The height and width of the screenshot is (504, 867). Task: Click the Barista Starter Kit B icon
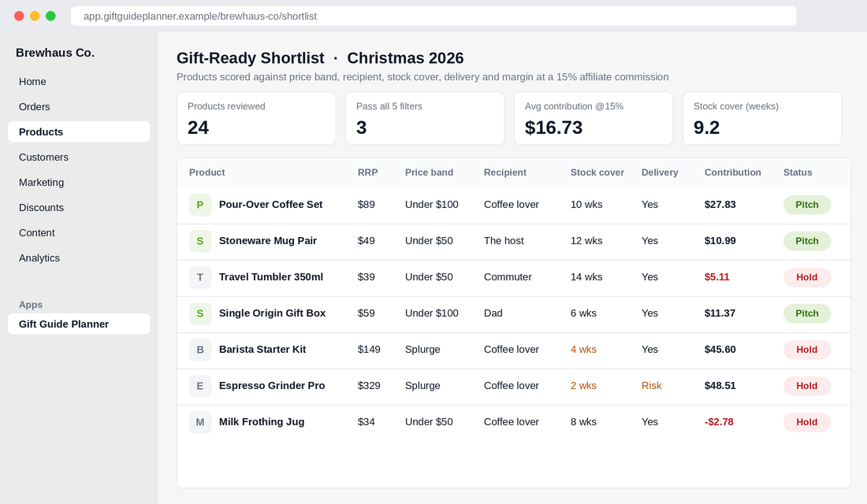200,350
